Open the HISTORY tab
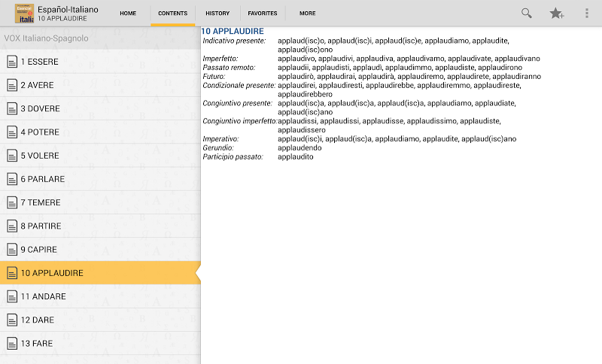Image resolution: width=602 pixels, height=364 pixels. click(217, 13)
